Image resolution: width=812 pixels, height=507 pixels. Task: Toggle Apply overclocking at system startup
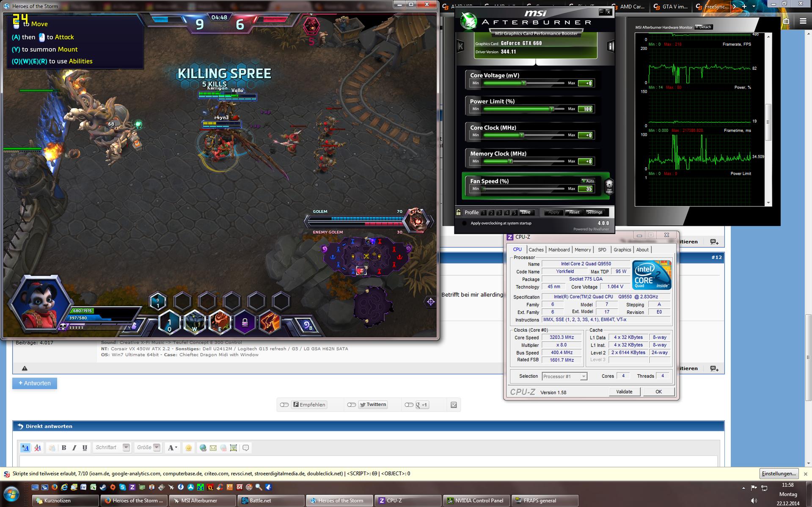point(464,223)
